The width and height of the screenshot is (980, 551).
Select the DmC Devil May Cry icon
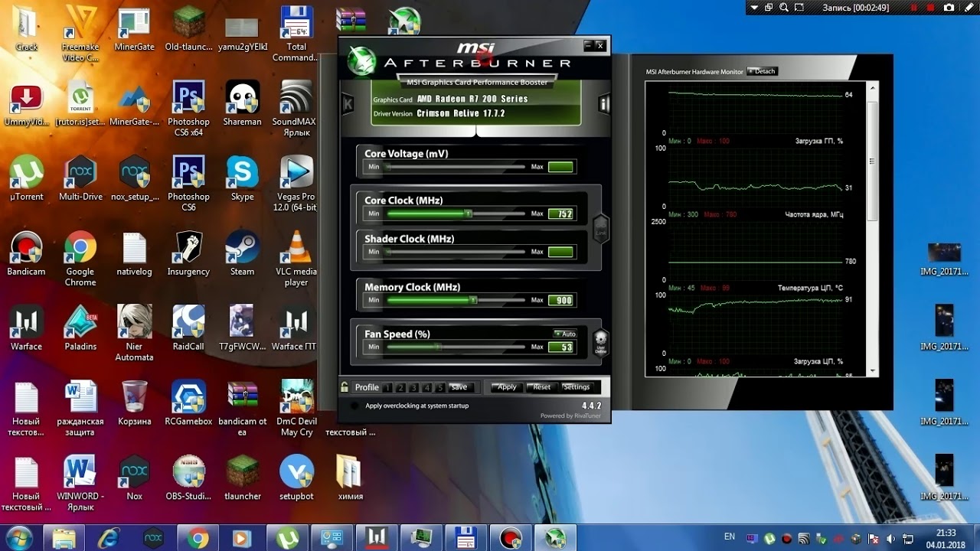tap(296, 409)
